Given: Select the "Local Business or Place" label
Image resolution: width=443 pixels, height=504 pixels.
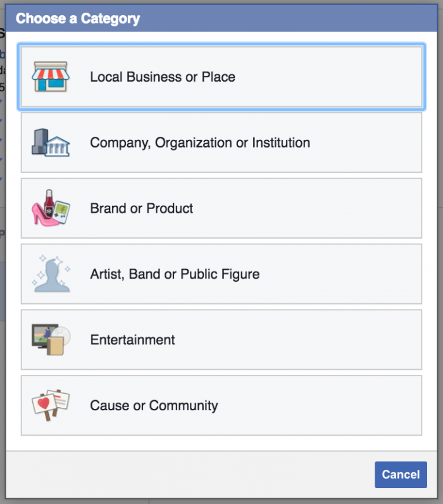Looking at the screenshot, I should [x=163, y=77].
